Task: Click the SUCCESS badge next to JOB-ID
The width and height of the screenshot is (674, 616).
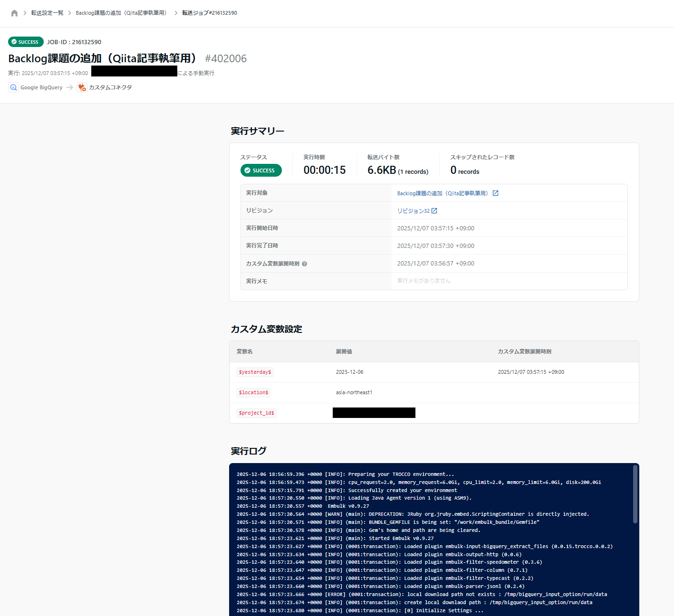Action: click(26, 42)
